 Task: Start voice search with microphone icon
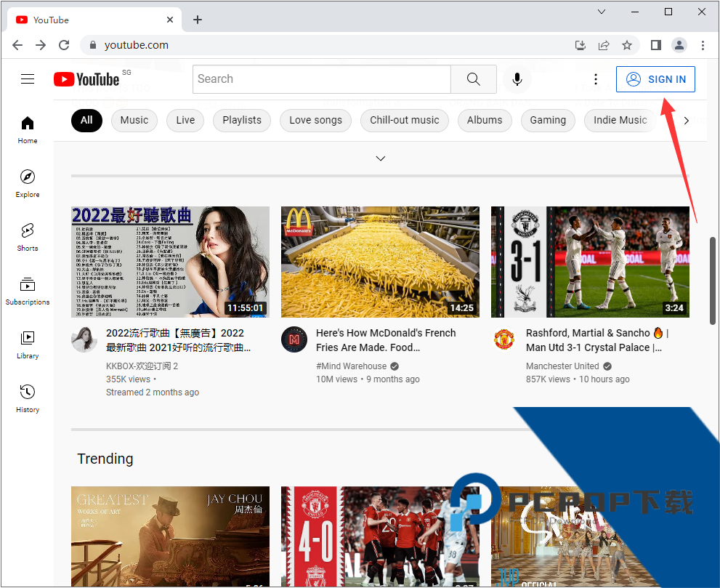pos(517,79)
